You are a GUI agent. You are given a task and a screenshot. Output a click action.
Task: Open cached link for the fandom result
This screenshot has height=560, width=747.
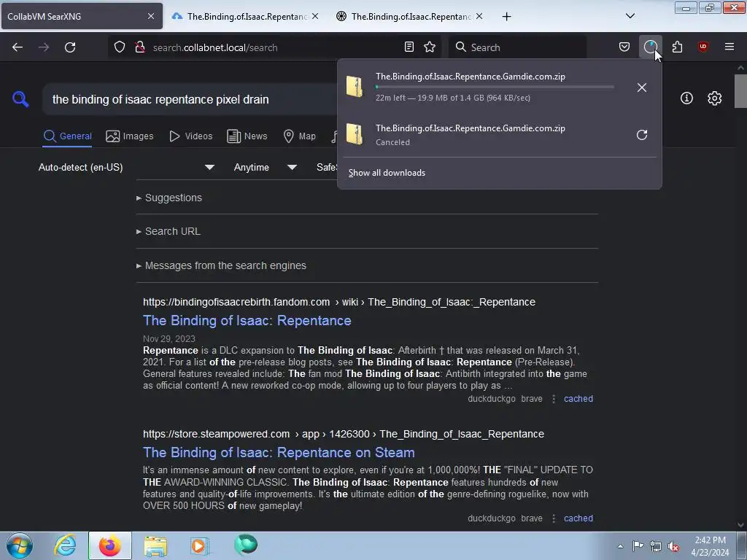(x=578, y=399)
